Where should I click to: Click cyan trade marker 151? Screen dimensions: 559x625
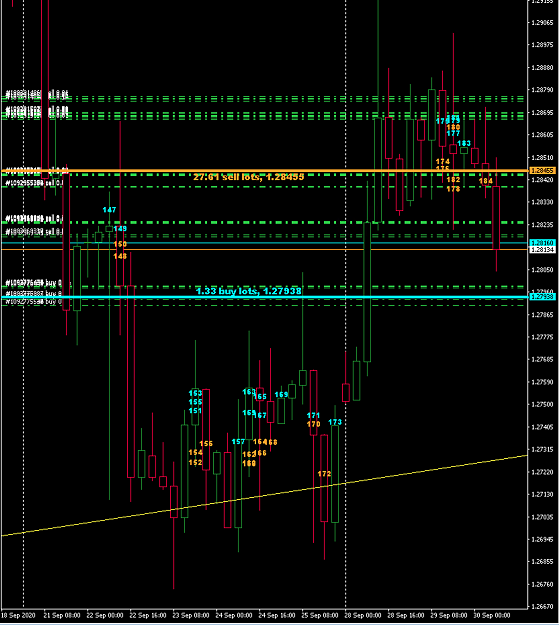(x=195, y=411)
